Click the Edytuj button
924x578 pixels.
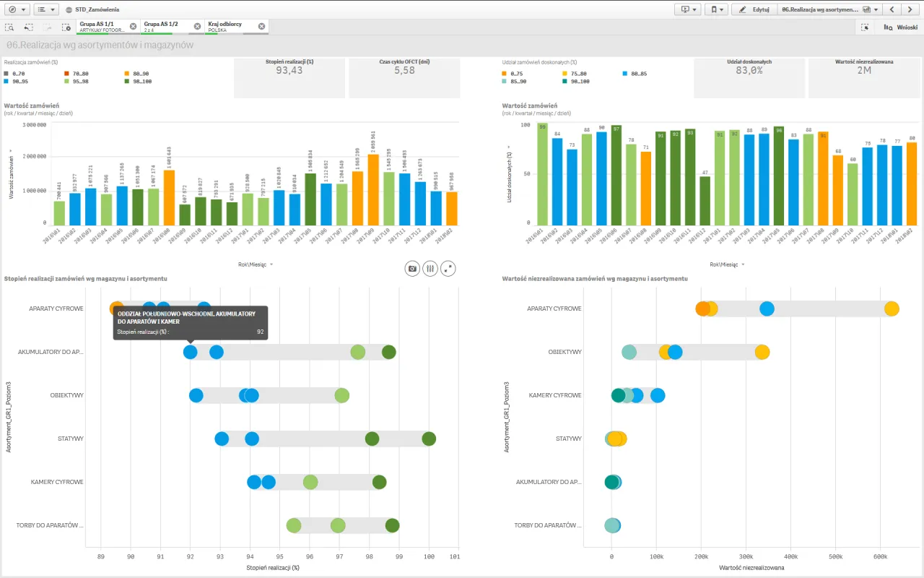tap(754, 9)
